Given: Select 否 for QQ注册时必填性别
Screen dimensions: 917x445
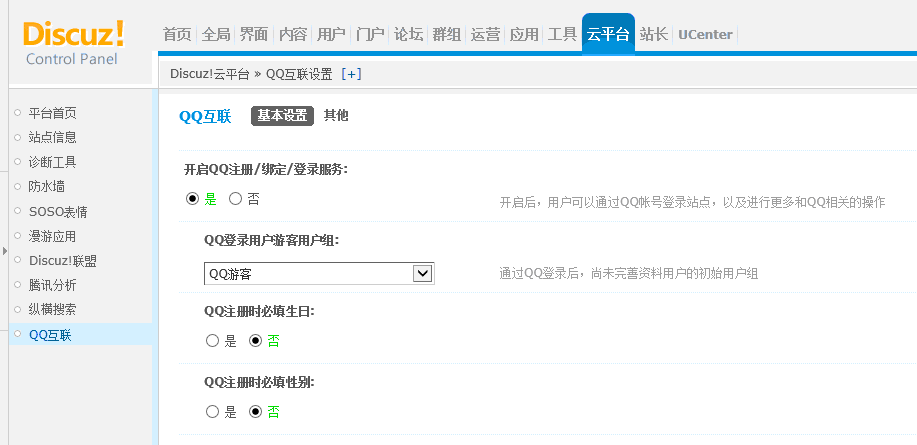Looking at the screenshot, I should click(x=256, y=412).
